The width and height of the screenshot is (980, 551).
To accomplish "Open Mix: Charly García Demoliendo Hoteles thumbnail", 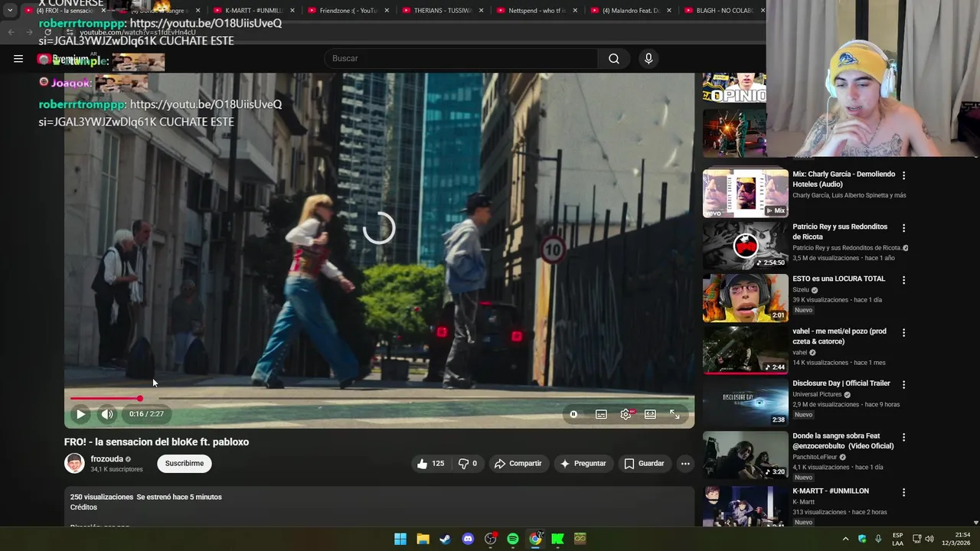I will point(745,194).
